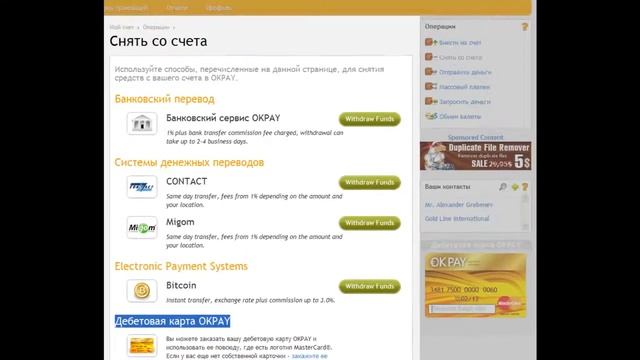Click the Migom title text

click(x=180, y=222)
